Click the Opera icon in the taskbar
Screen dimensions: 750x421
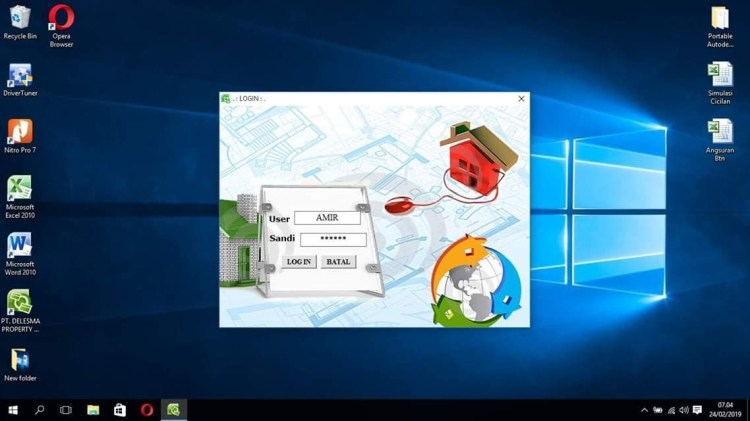(x=147, y=410)
